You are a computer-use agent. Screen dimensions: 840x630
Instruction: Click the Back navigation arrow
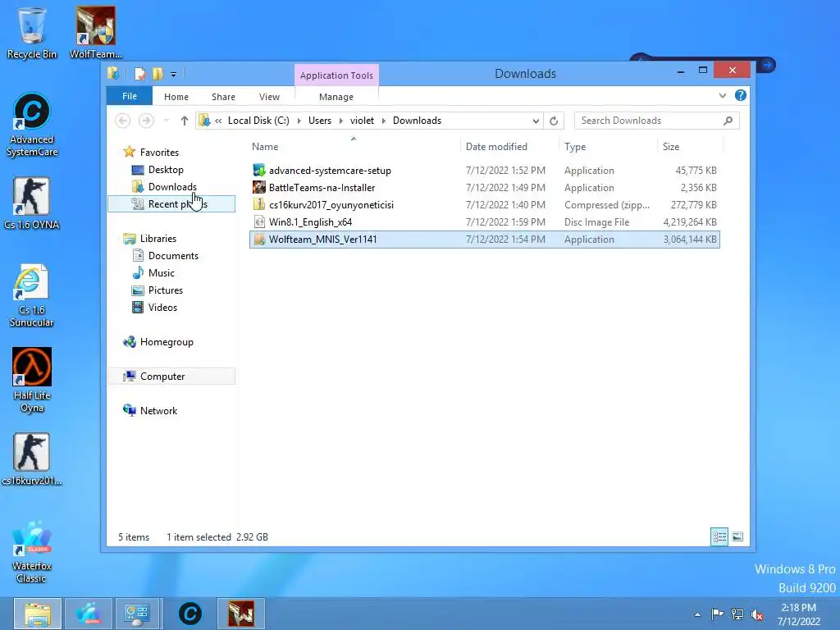click(123, 121)
